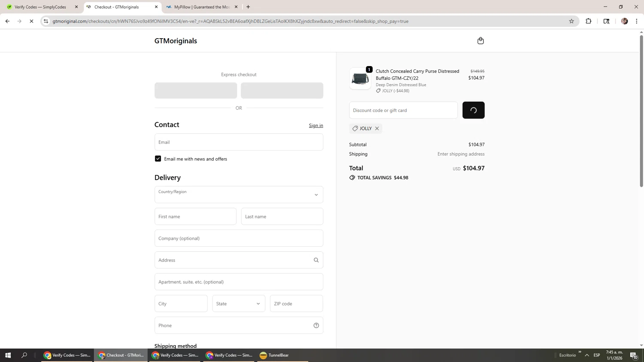Focus the Phone field
Image resolution: width=644 pixels, height=362 pixels.
coord(239,326)
